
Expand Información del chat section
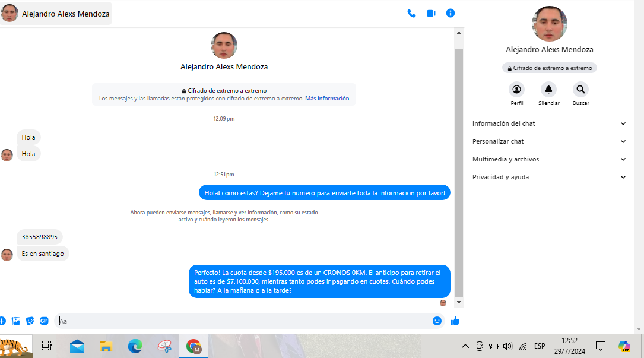pos(549,123)
